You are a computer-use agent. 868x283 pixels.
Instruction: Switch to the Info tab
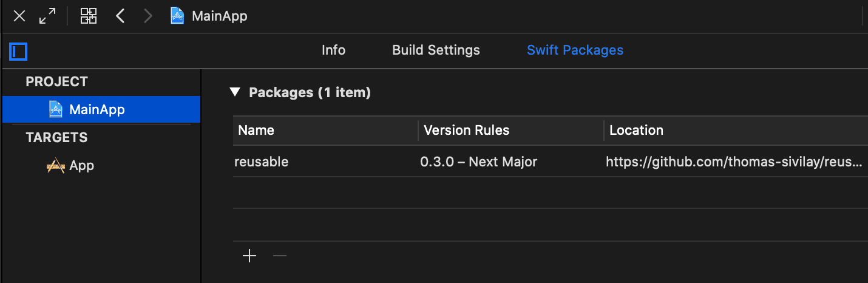click(333, 50)
